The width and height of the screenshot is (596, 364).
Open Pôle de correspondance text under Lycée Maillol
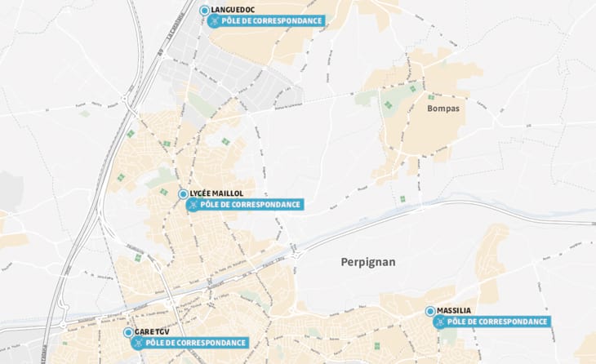(x=251, y=205)
